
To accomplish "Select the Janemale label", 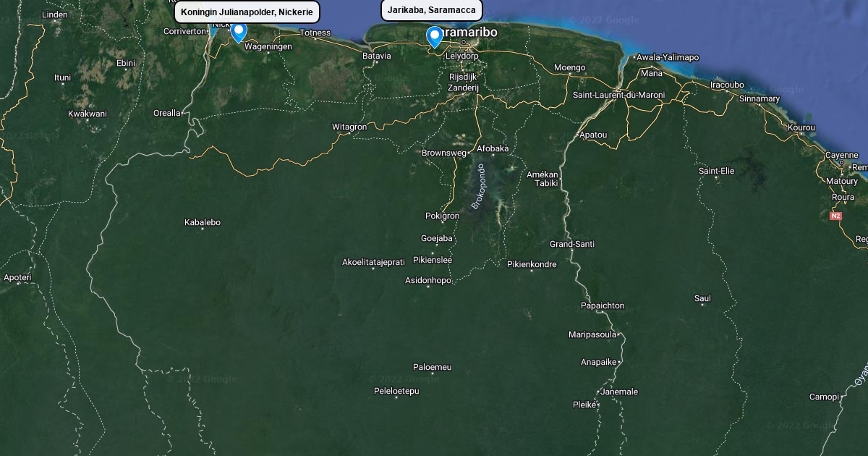I will tap(619, 392).
